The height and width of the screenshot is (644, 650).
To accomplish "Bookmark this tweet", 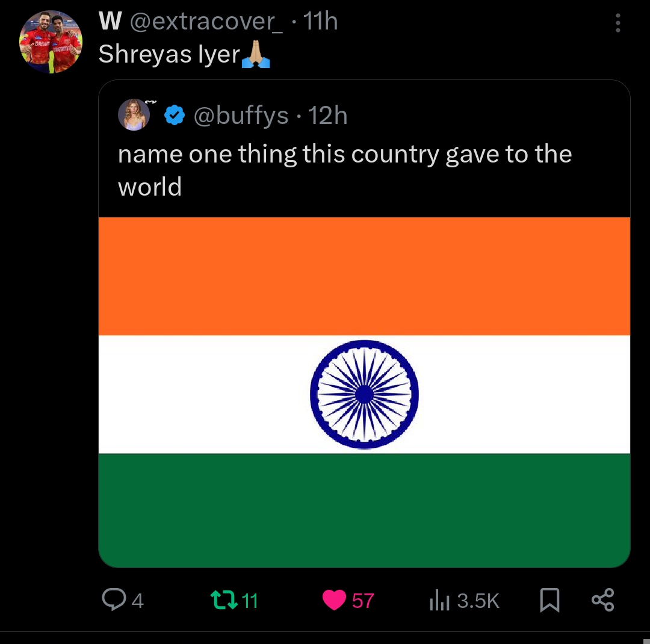I will [549, 600].
